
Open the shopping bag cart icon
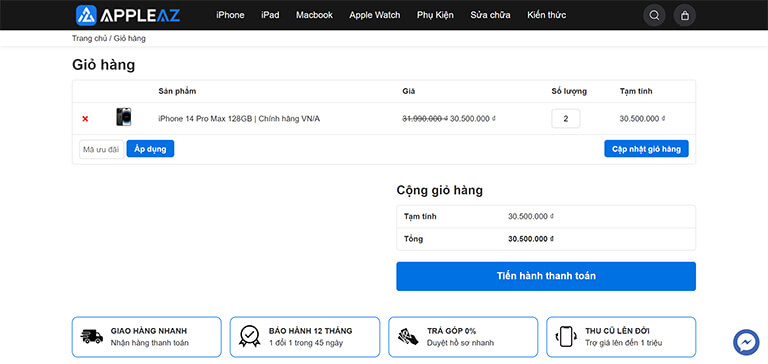(685, 16)
